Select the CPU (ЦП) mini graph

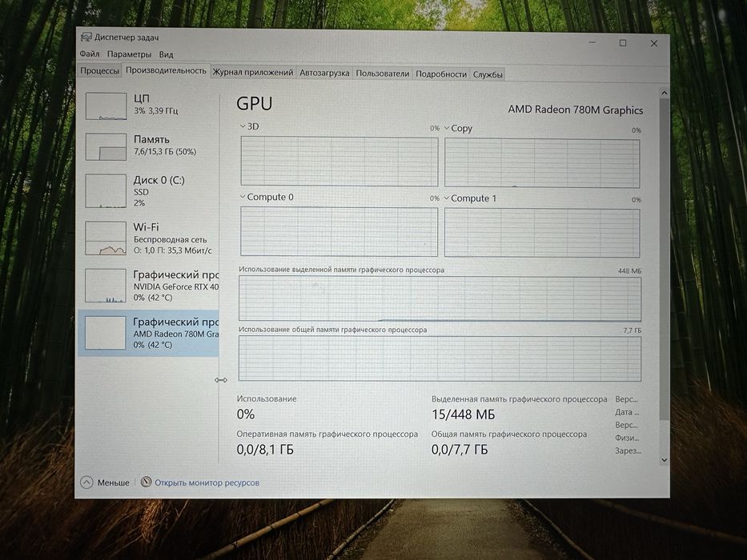(x=106, y=106)
